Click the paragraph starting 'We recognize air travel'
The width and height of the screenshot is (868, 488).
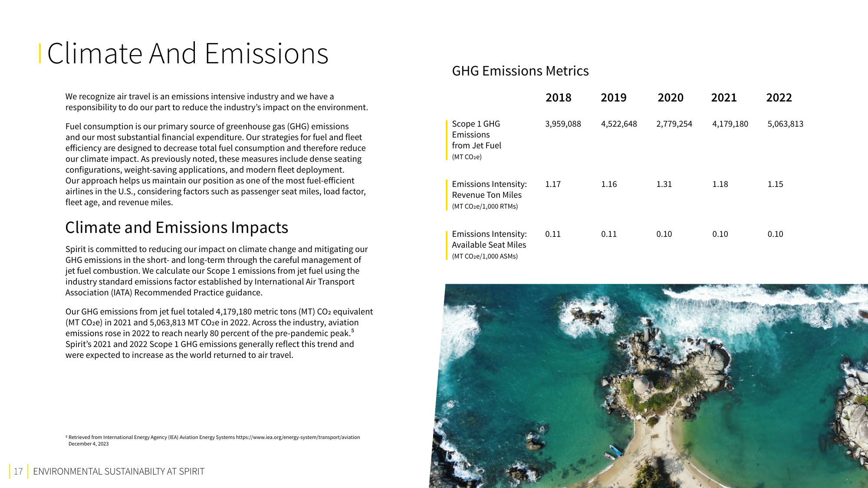point(217,102)
